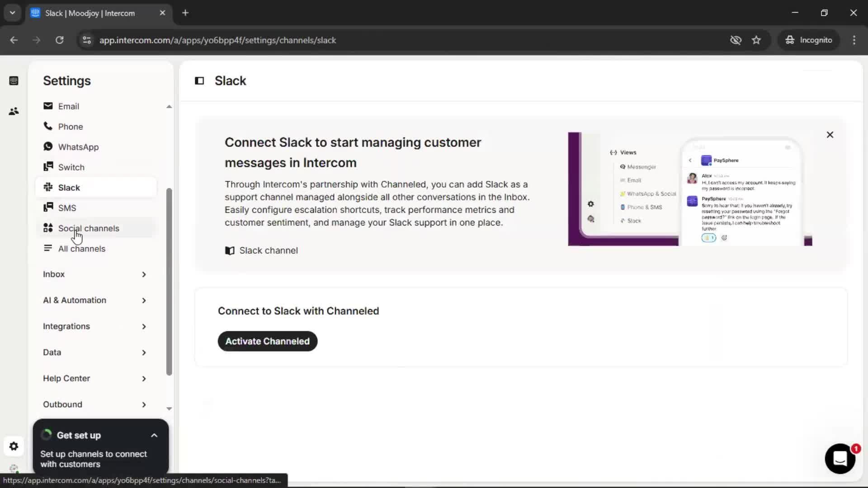Click the sidebar scroll down arrow

[x=169, y=408]
